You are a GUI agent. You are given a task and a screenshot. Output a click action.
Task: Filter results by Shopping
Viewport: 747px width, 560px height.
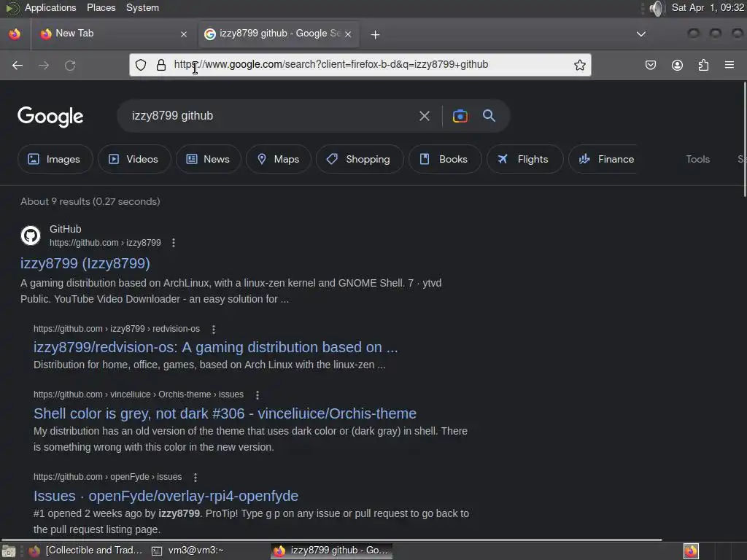(x=360, y=159)
